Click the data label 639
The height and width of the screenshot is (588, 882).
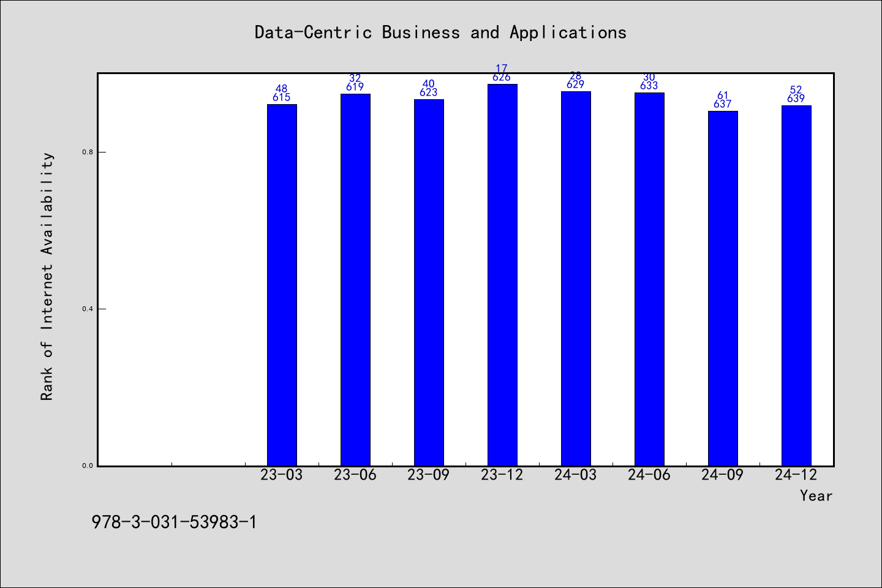point(796,99)
